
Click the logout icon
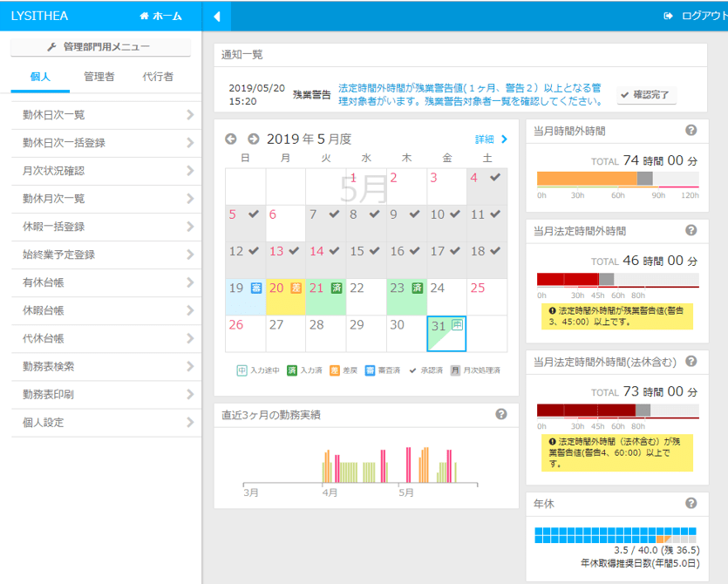669,16
